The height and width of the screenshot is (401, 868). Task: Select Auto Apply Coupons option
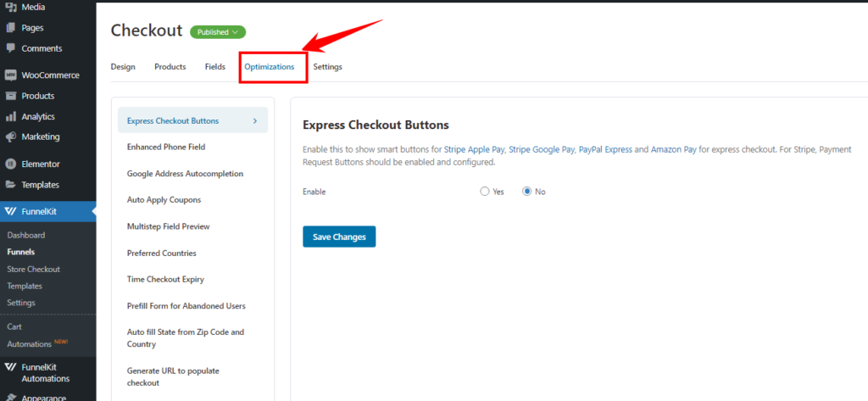click(164, 199)
